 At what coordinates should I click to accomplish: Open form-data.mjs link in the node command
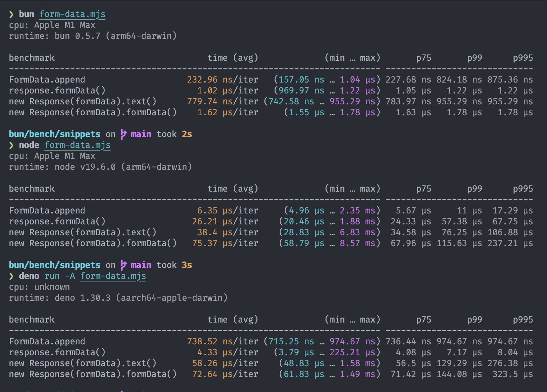(77, 145)
